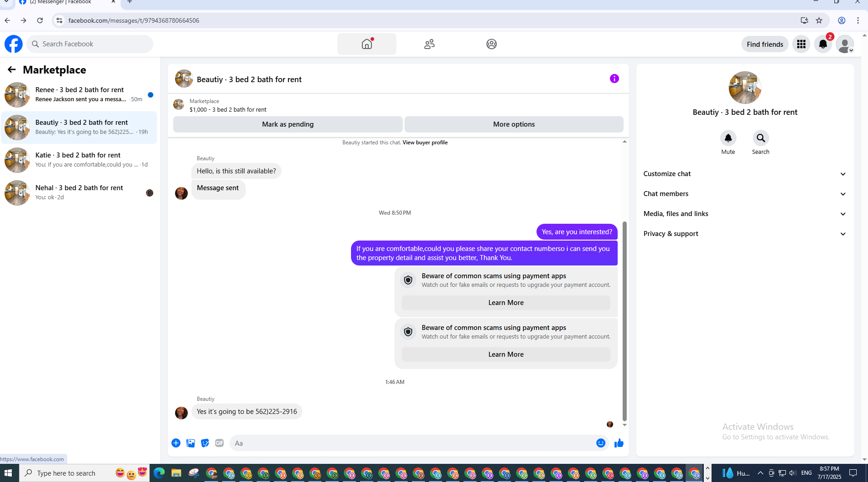This screenshot has width=868, height=482.
Task: Open ENG language indicator in tray
Action: point(806,473)
